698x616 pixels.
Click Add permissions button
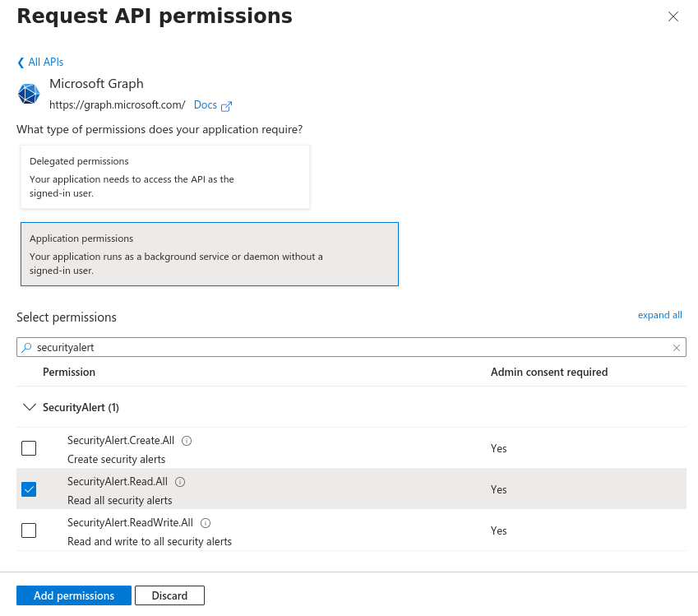74,595
